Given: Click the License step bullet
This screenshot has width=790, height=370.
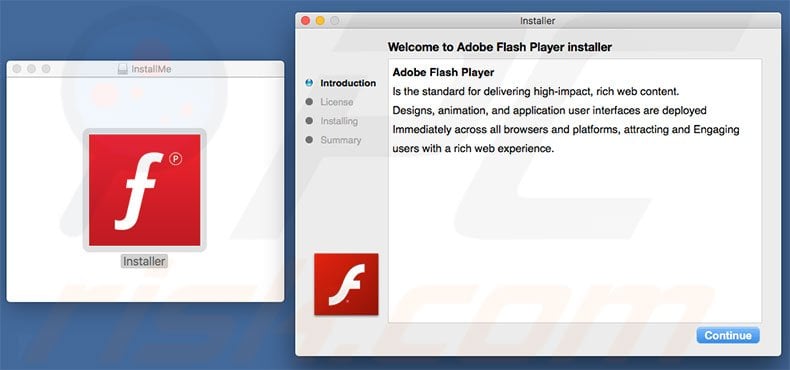Looking at the screenshot, I should coord(309,102).
